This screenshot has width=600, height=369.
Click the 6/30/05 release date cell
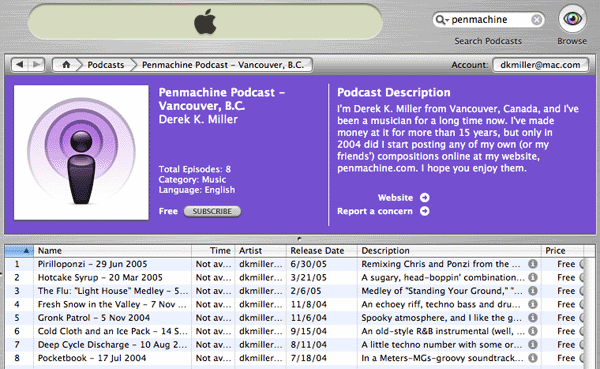click(308, 264)
